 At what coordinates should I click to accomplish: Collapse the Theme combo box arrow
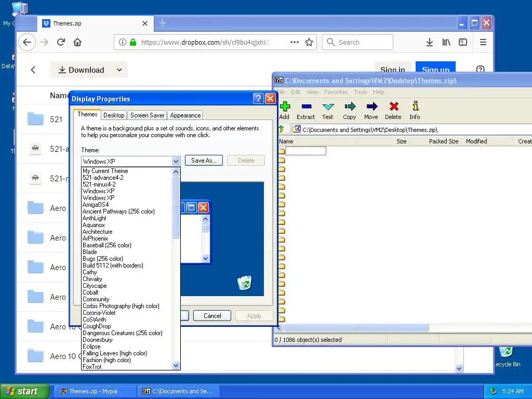point(176,161)
